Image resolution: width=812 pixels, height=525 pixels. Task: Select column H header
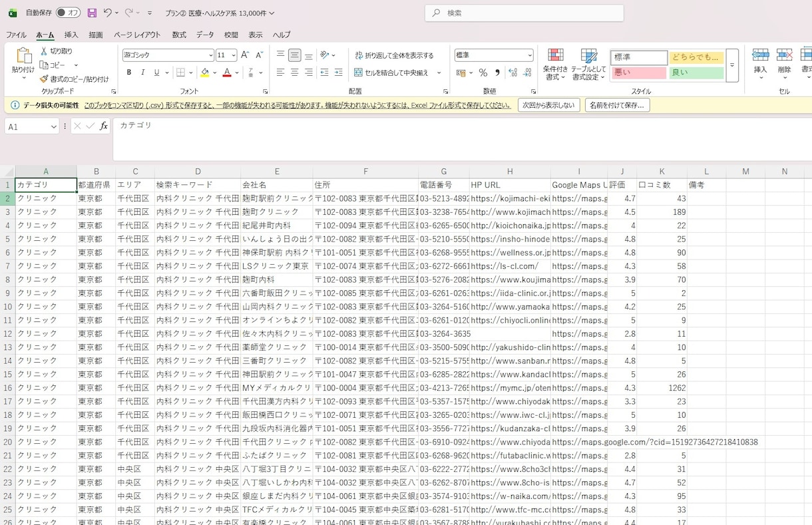pos(510,171)
